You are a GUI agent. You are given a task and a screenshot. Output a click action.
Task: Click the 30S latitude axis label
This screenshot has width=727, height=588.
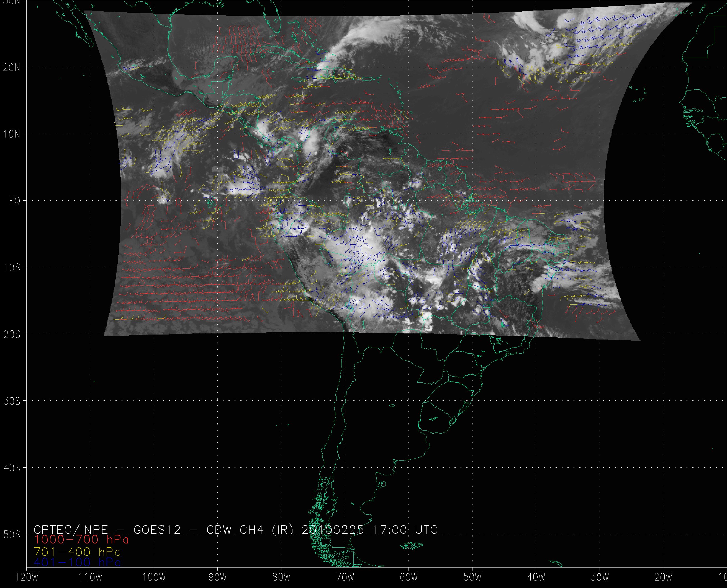[x=12, y=401]
